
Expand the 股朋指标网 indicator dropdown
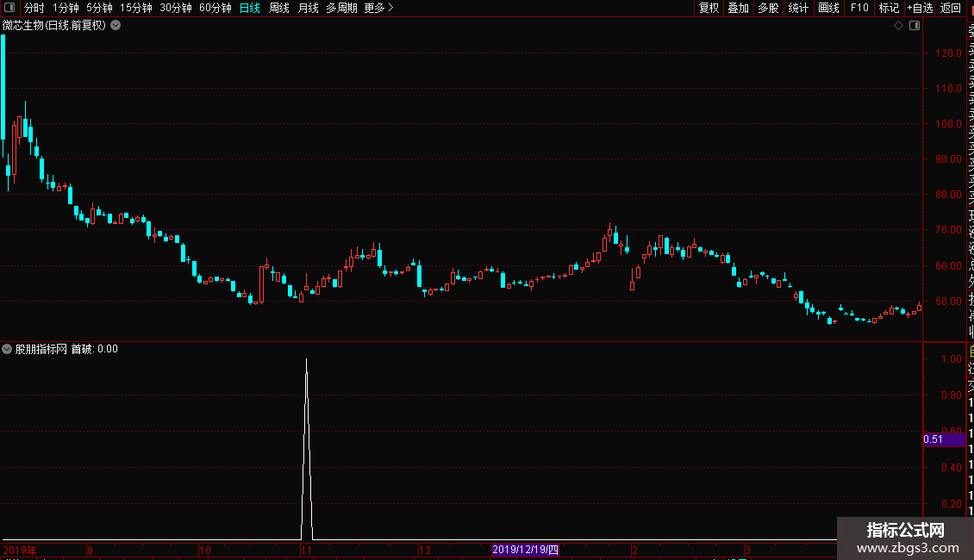click(x=7, y=349)
